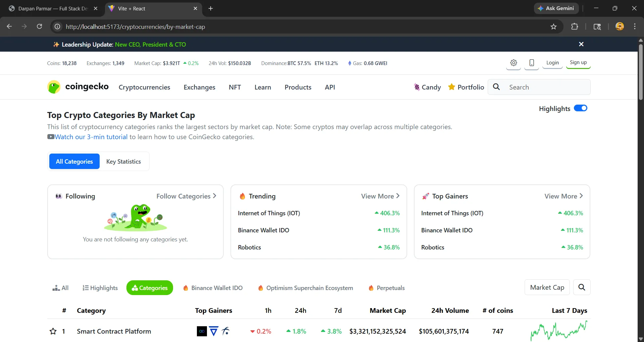The width and height of the screenshot is (644, 342).
Task: Open Chrome profile avatar
Action: click(620, 26)
